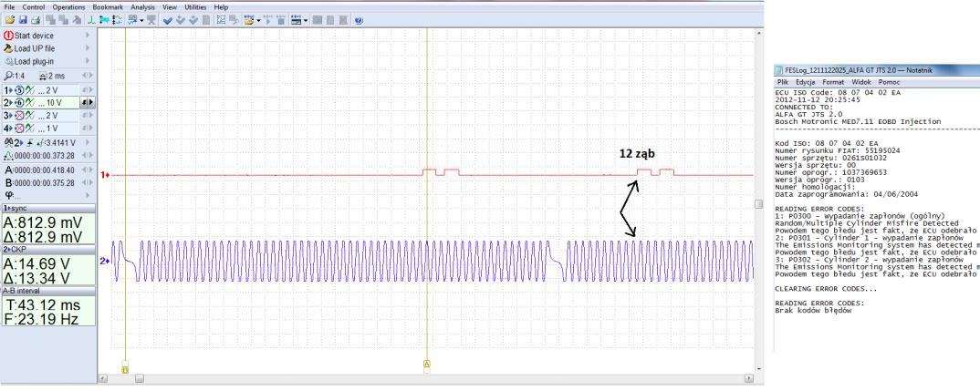Toggle channel 3 disabled input icon

pyautogui.click(x=19, y=117)
